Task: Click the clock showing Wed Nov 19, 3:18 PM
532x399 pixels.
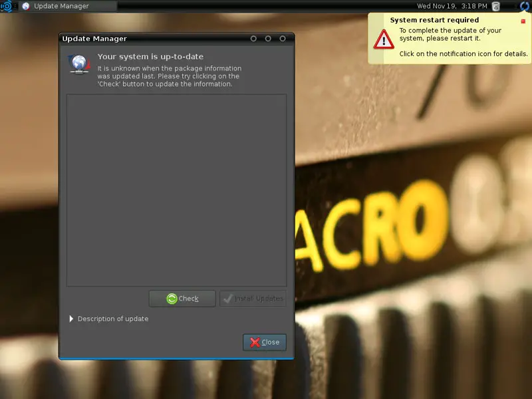Action: tap(452, 6)
